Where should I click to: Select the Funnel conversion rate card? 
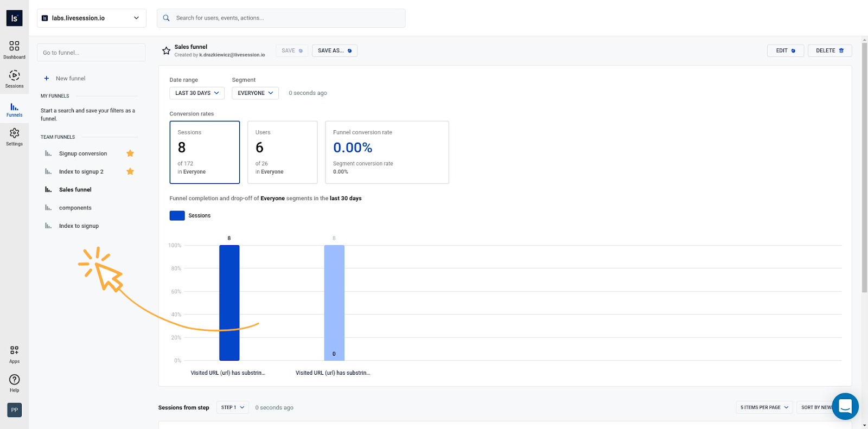click(387, 152)
